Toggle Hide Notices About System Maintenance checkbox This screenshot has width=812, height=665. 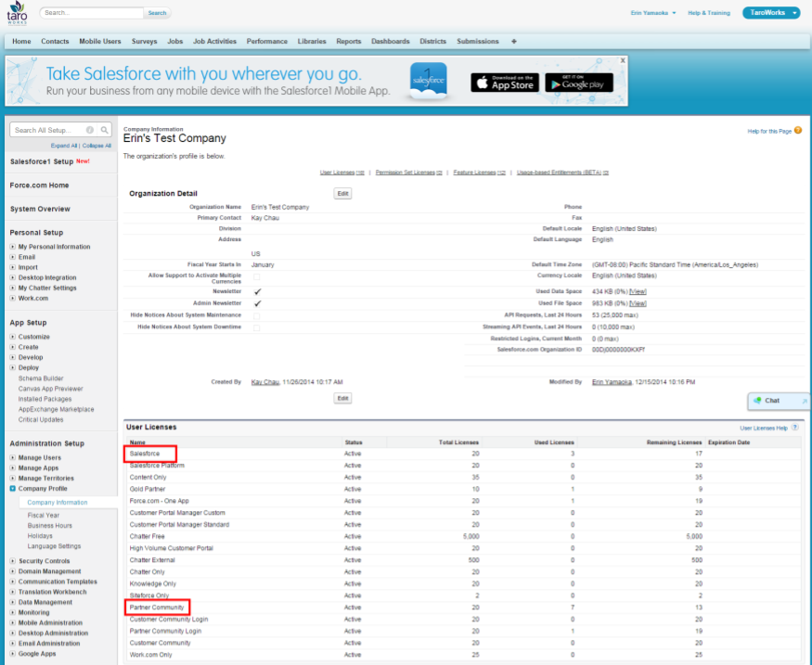tap(257, 315)
